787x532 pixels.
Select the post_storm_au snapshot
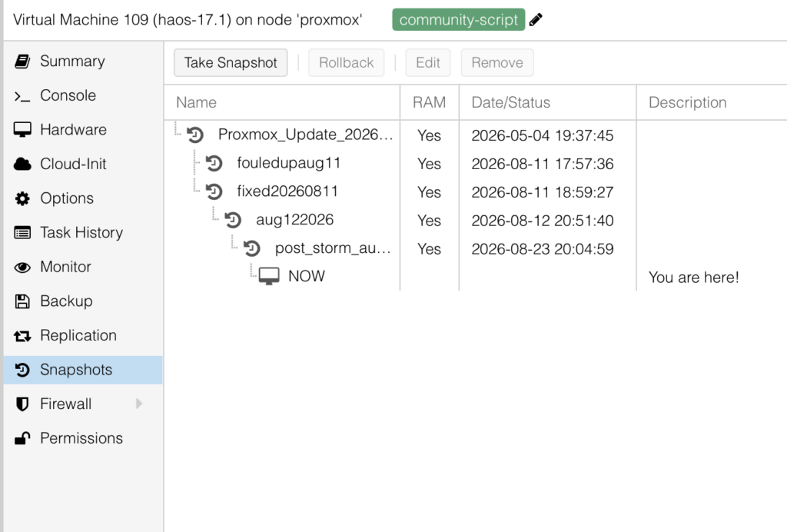(x=475, y=248)
